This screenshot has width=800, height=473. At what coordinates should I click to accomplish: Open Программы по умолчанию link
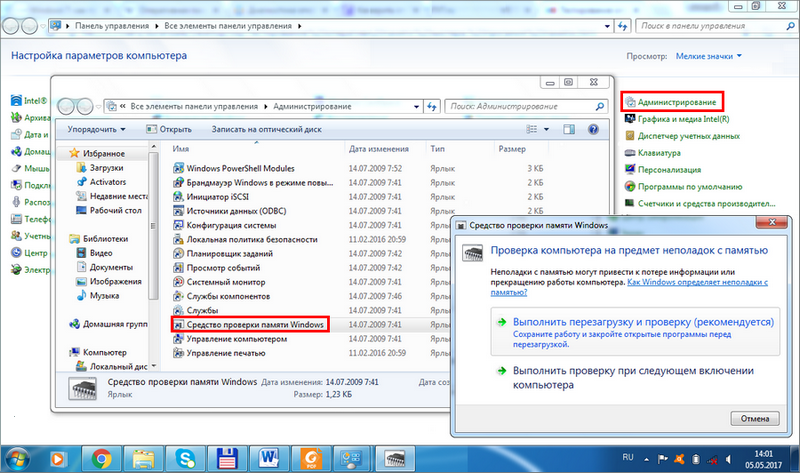coord(690,187)
